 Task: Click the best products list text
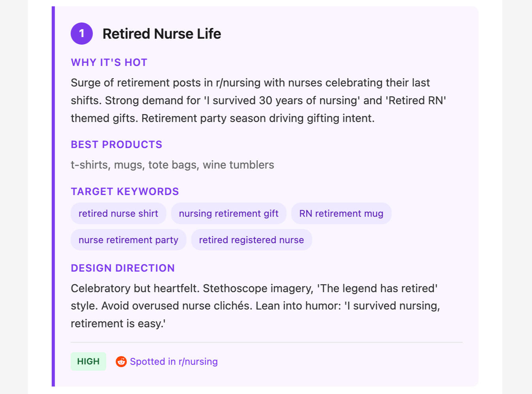click(172, 165)
